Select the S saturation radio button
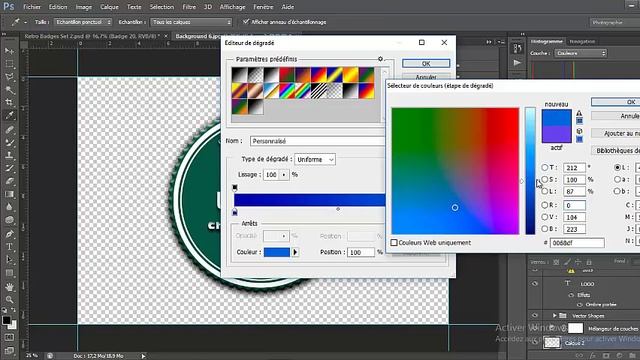Viewport: 640px width, 360px height. (544, 179)
